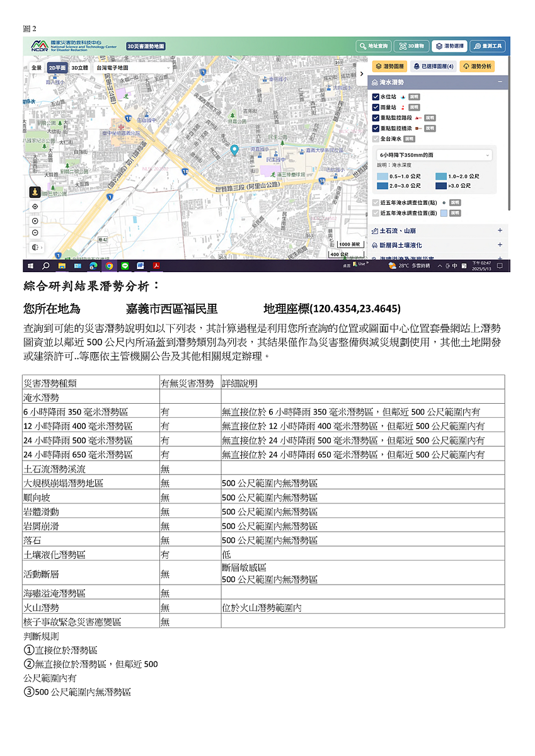Click 說明 button beside 雨量站
The height and width of the screenshot is (756, 535).
[414, 108]
